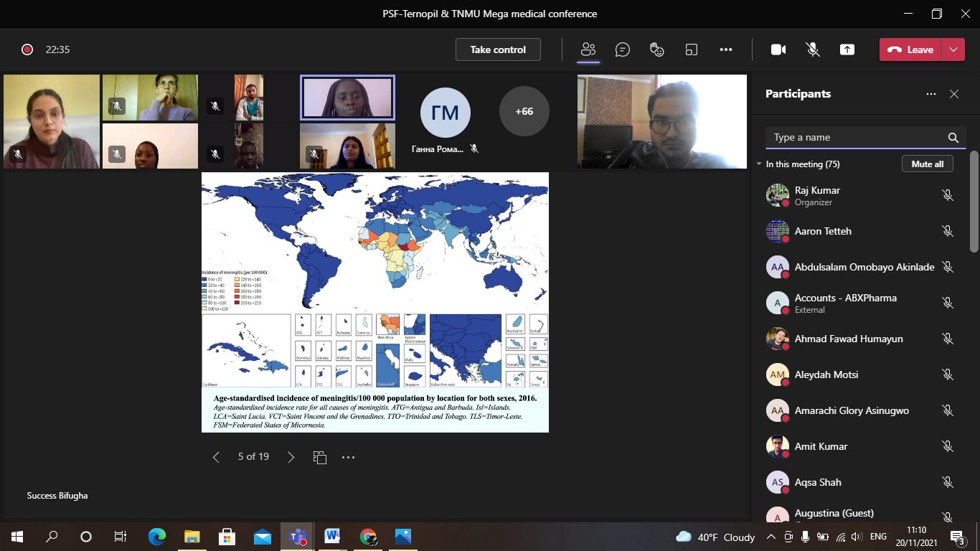Go to the next slide arrow
980x551 pixels.
click(291, 457)
